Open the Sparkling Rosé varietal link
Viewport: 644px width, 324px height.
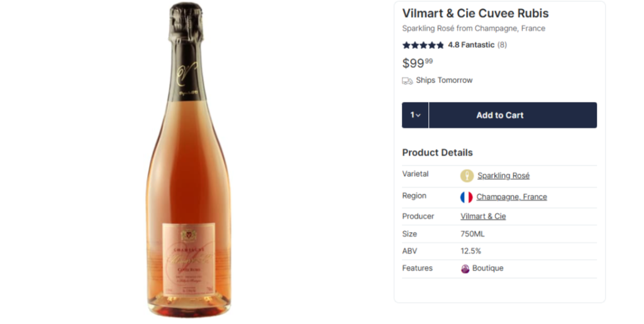(503, 176)
